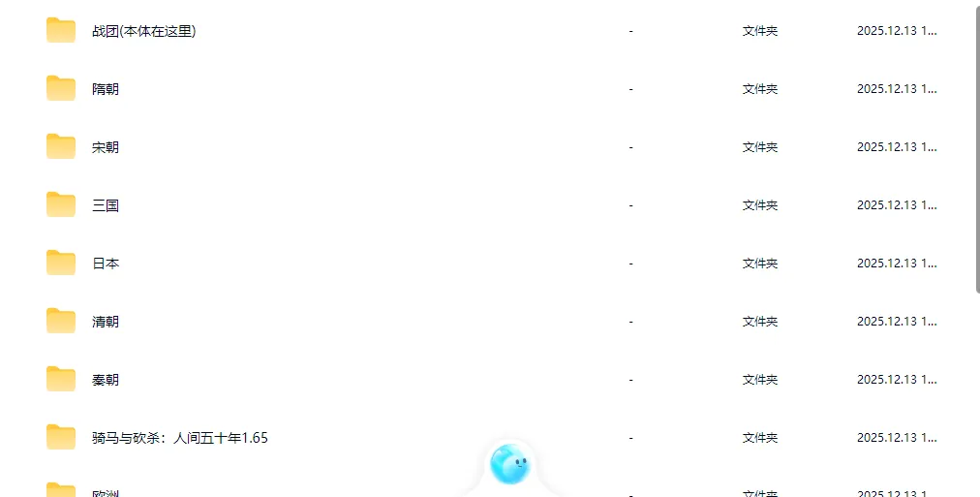Click the 隋朝 folder icon
This screenshot has height=497, width=980.
[x=61, y=88]
